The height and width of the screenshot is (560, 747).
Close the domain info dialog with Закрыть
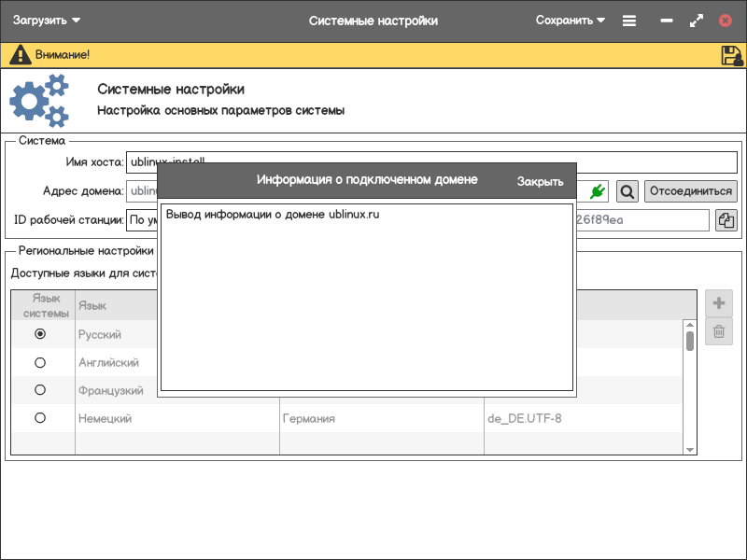(x=540, y=182)
